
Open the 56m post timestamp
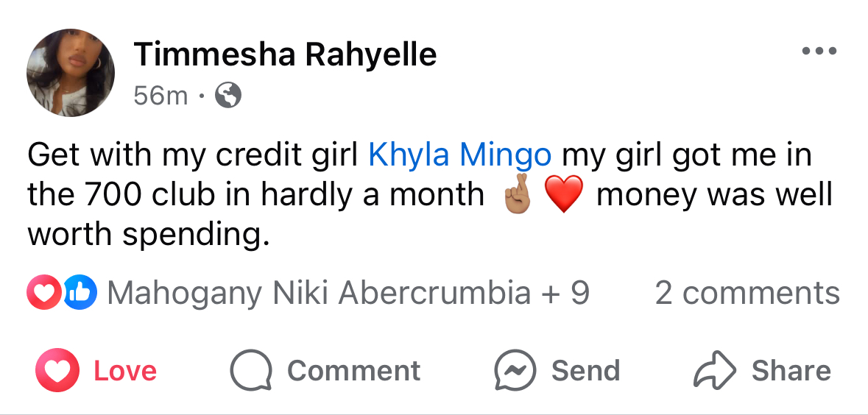[x=160, y=96]
